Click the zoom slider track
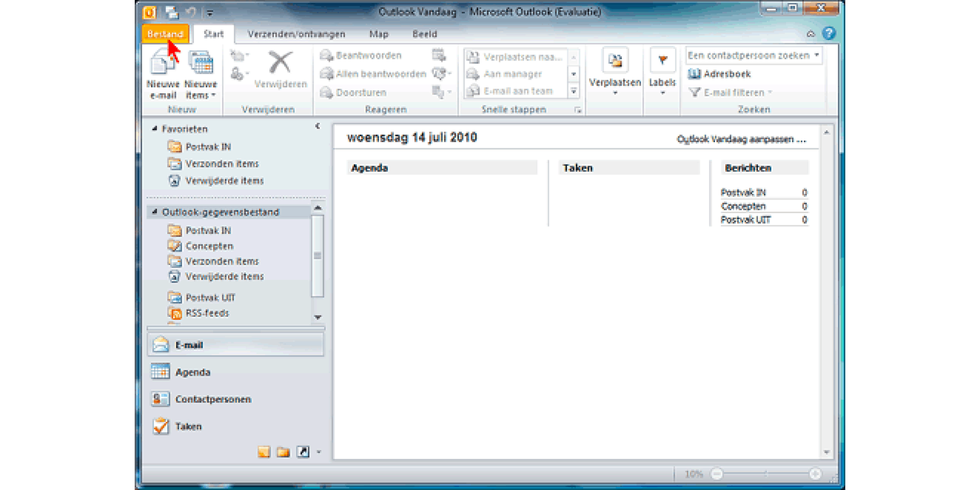980x490 pixels. click(x=766, y=474)
